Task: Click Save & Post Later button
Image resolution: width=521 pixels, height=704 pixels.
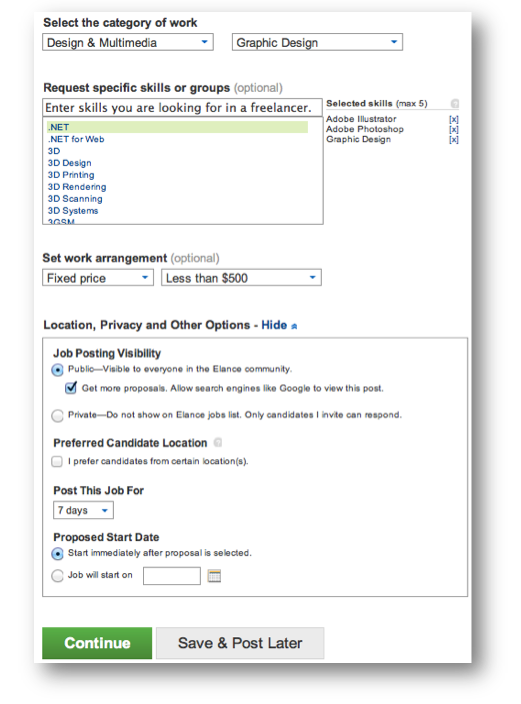Action: [240, 643]
